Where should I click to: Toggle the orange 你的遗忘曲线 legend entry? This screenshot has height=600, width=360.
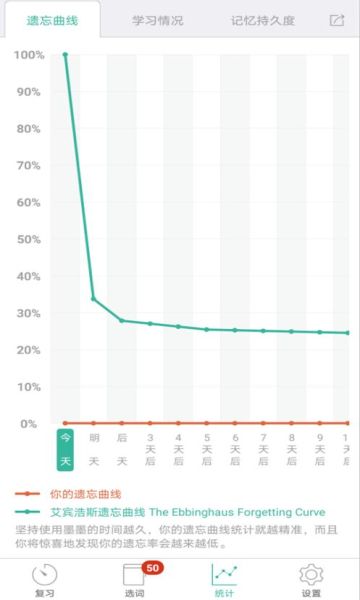click(x=68, y=494)
